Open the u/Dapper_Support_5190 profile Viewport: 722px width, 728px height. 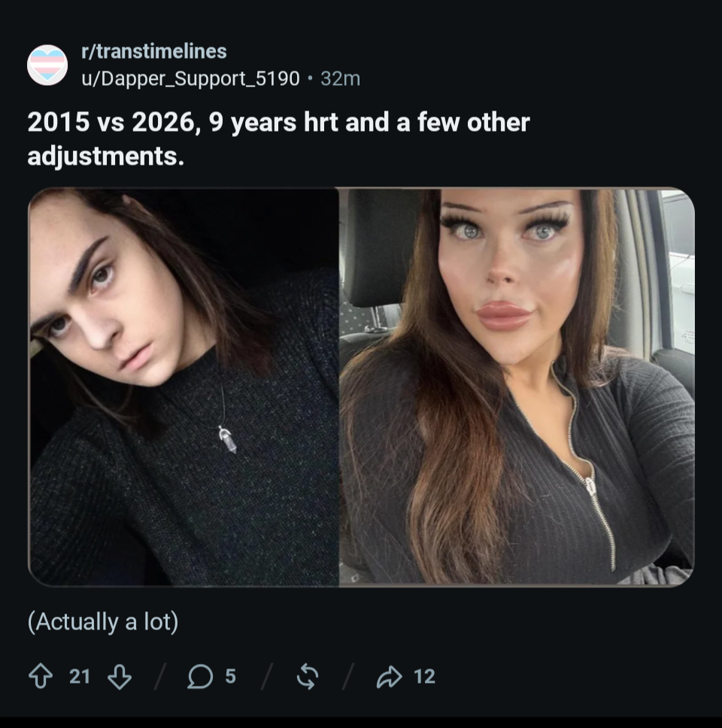click(x=190, y=78)
